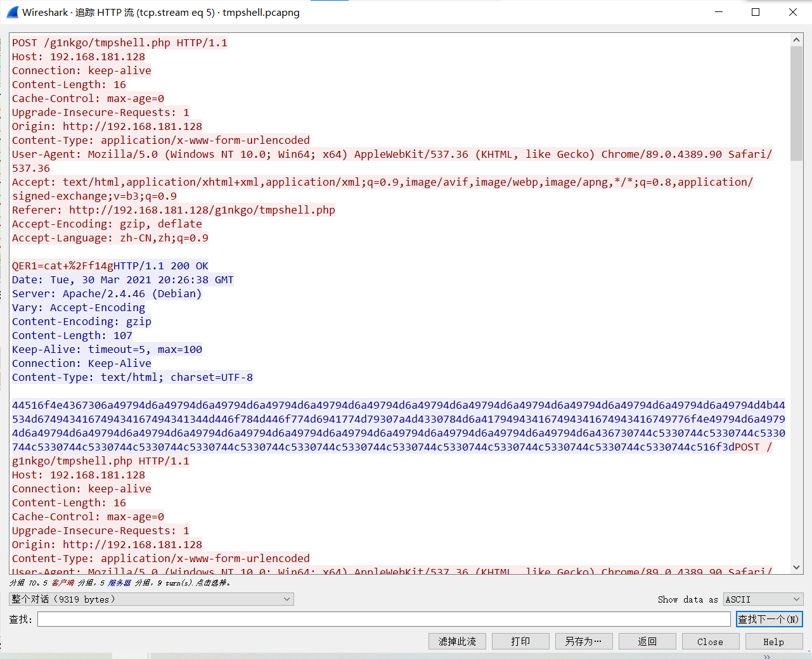
Task: Maximize the Follow HTTP Stream window
Action: coord(756,12)
